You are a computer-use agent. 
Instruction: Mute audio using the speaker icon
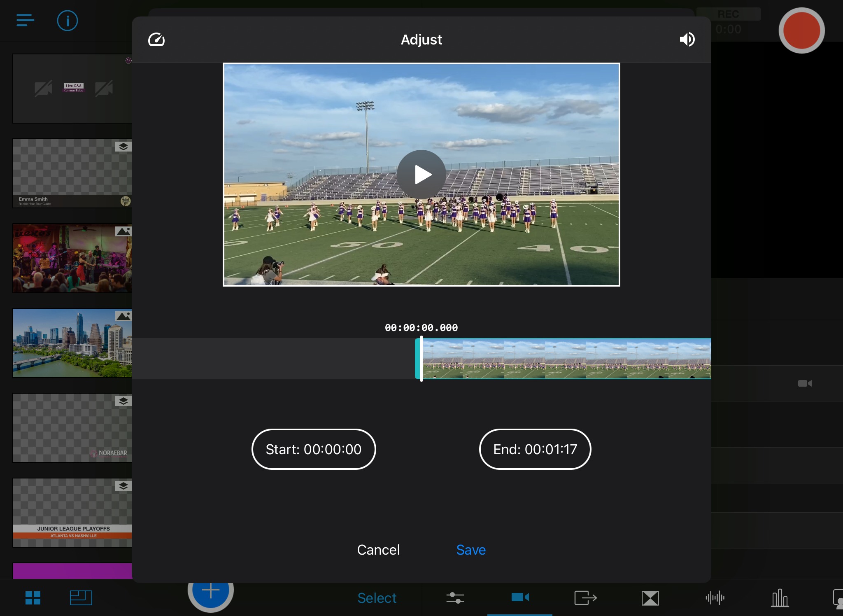click(687, 39)
